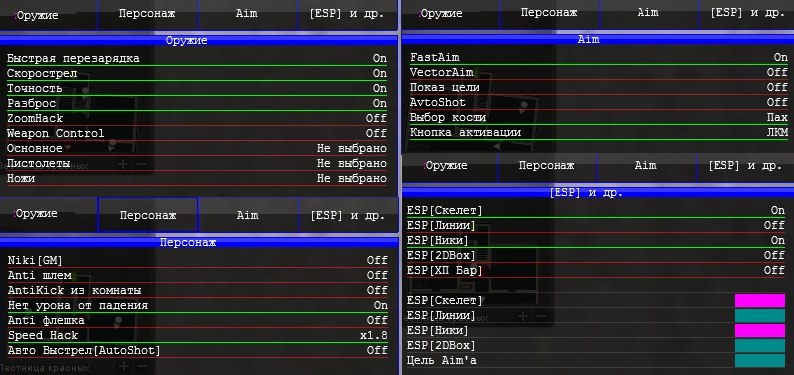
Task: Open [ESP] и др. tab above Aim panel
Action: point(747,13)
